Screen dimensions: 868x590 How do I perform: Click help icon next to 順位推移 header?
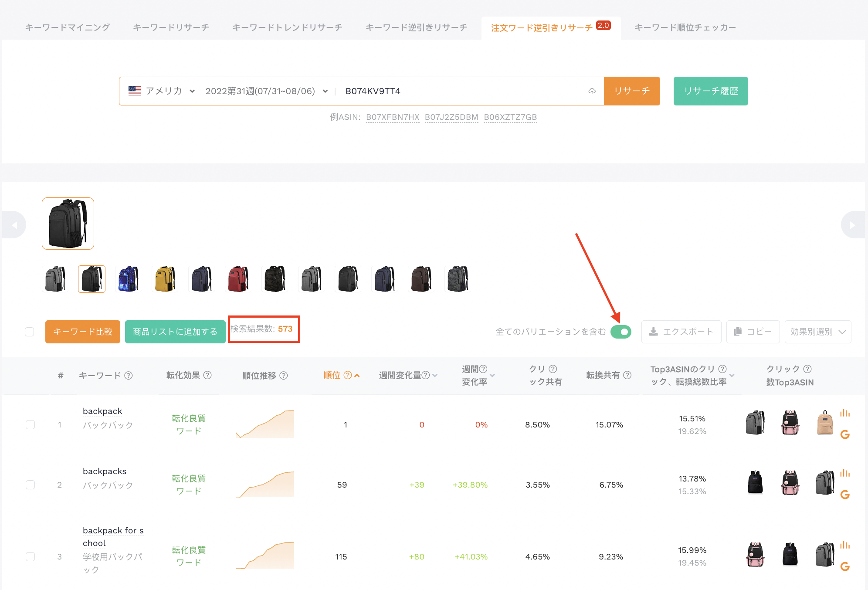click(284, 375)
